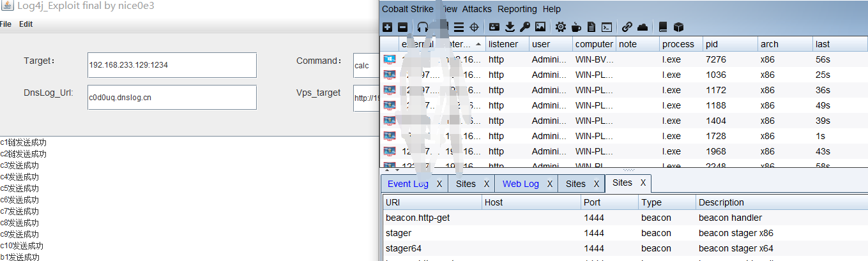This screenshot has height=261, width=868.
Task: Sort sites by URI column header
Action: (x=432, y=202)
